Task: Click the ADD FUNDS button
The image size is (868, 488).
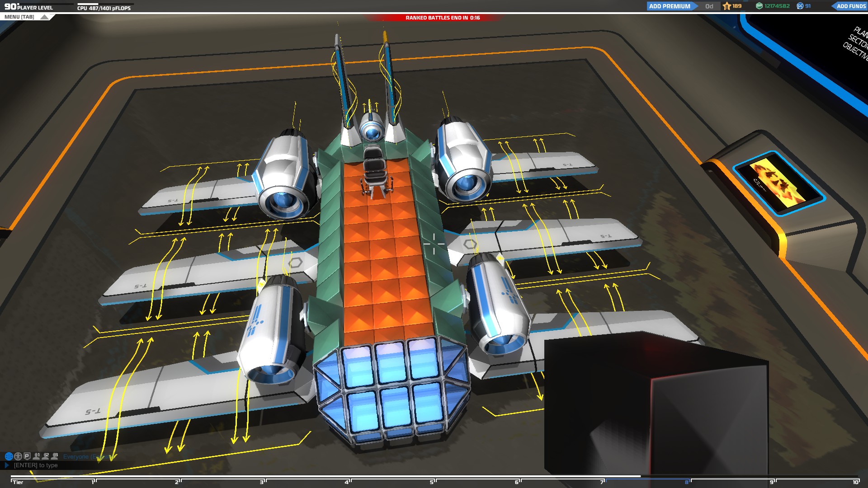Action: tap(851, 6)
